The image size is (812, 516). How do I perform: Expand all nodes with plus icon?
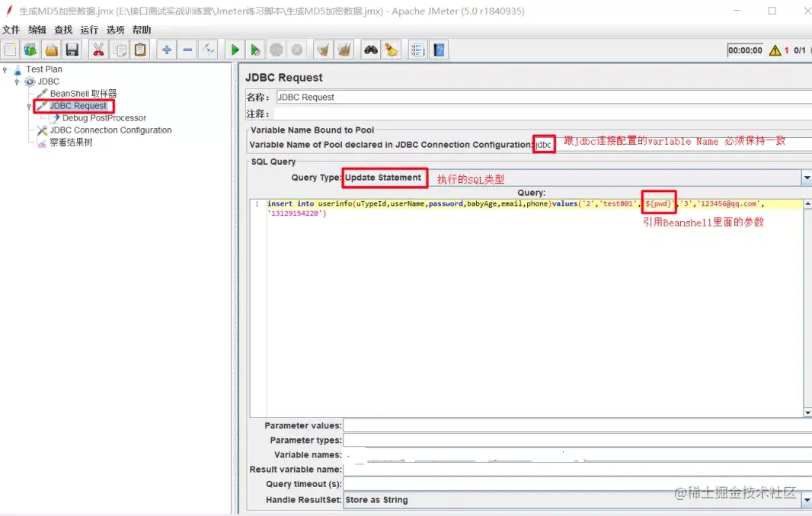coord(167,50)
